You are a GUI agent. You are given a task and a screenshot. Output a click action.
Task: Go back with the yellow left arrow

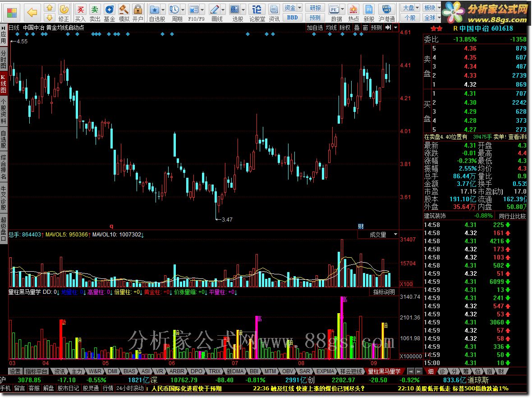tap(32, 13)
